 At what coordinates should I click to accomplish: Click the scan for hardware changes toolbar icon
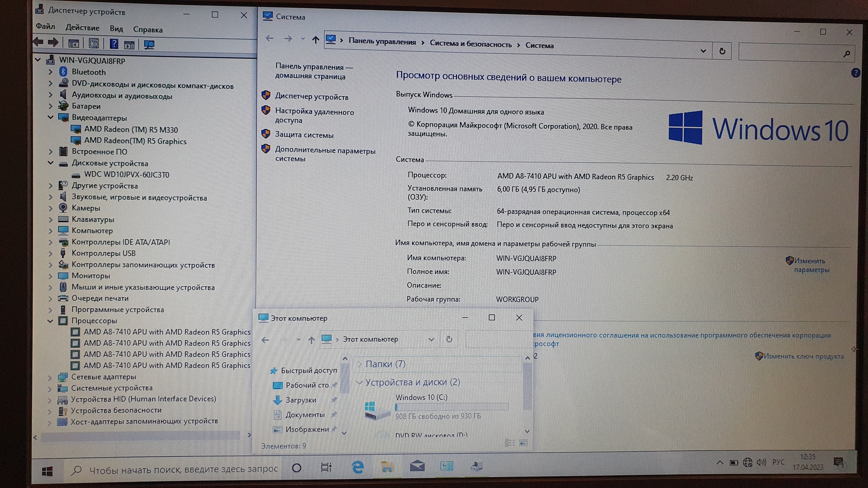point(149,44)
